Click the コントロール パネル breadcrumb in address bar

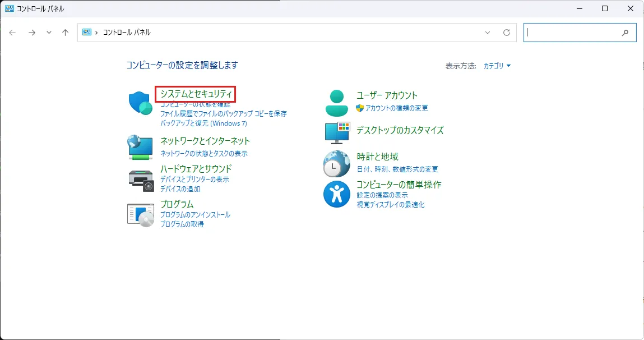(127, 33)
